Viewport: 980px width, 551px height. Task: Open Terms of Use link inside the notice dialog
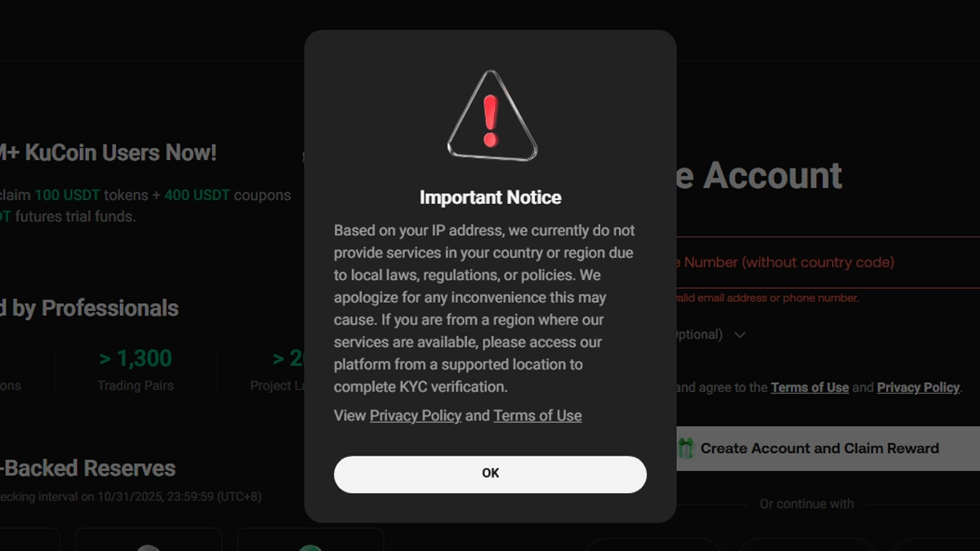(x=537, y=415)
